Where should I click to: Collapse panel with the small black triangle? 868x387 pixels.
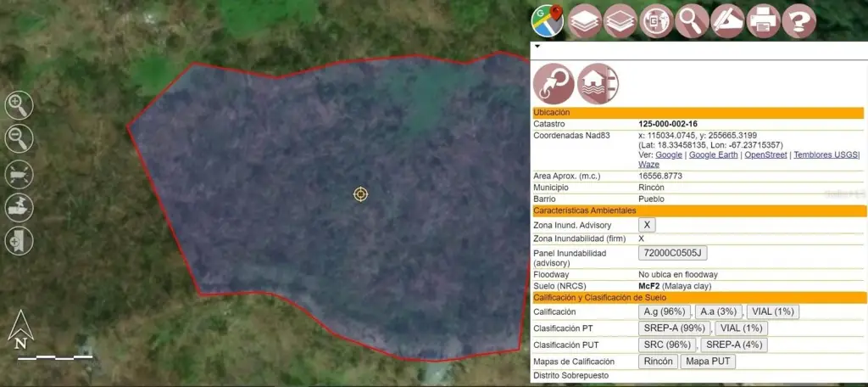click(x=537, y=47)
